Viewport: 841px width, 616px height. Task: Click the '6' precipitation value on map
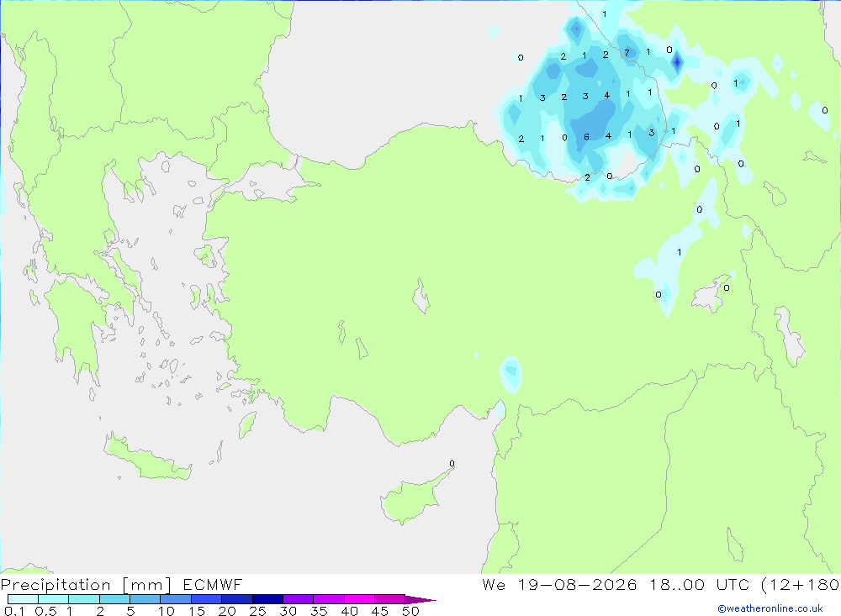(586, 137)
